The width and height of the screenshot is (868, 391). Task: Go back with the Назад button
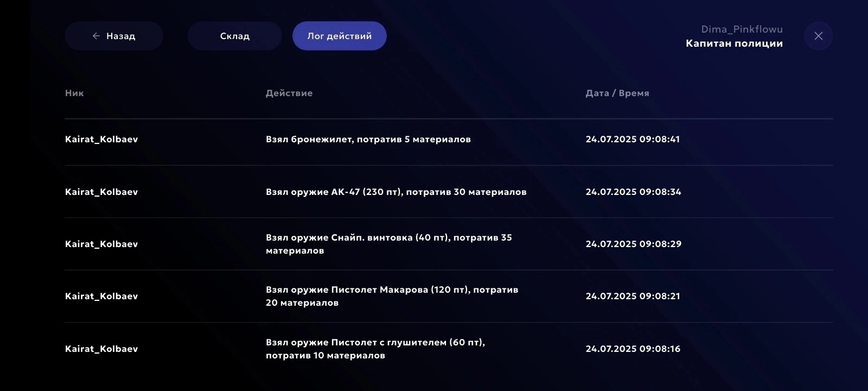coord(114,36)
